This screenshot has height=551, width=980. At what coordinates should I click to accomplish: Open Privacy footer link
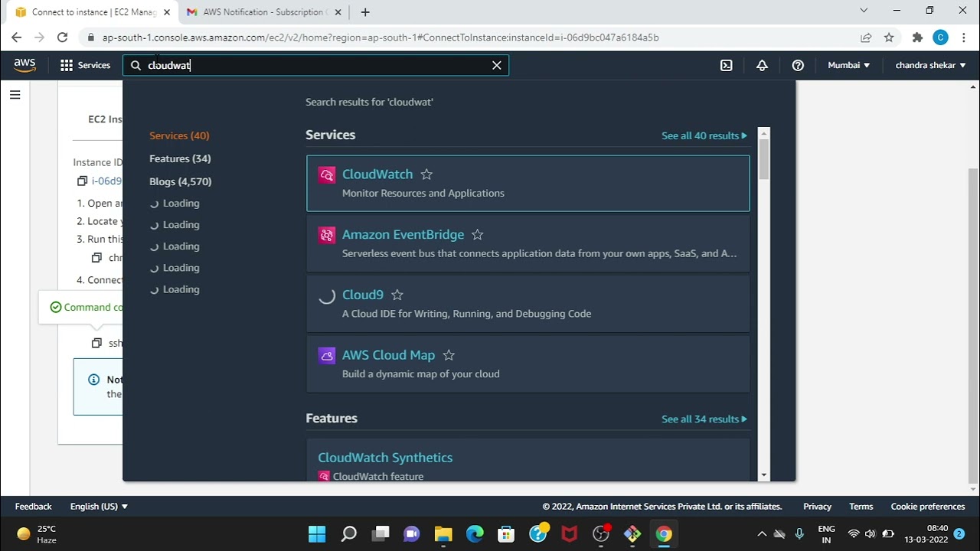[817, 507]
